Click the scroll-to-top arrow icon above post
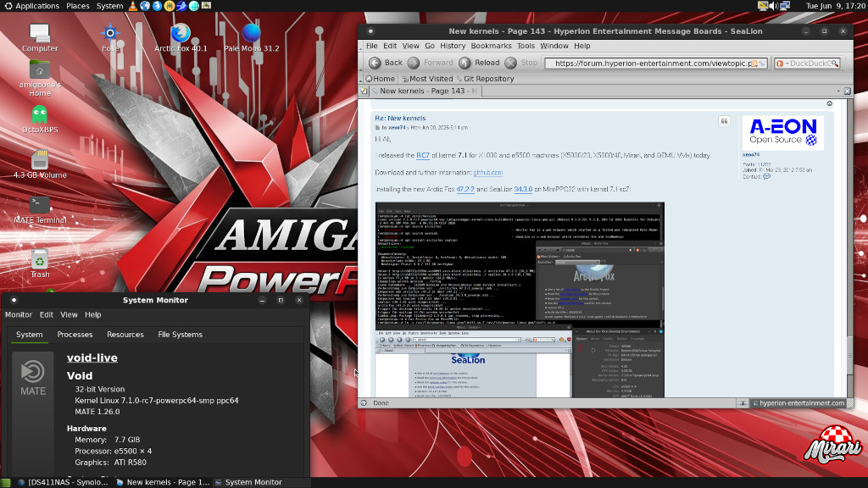This screenshot has height=488, width=868. [x=829, y=103]
